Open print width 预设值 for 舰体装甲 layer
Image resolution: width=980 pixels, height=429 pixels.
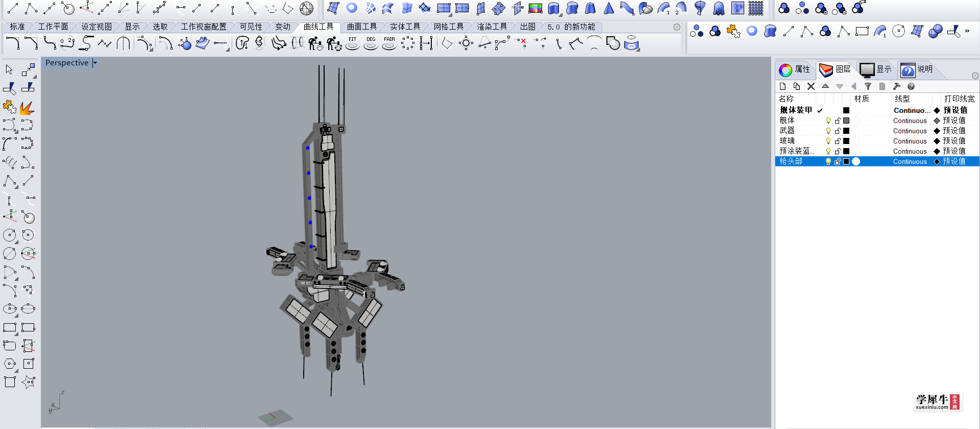point(955,110)
